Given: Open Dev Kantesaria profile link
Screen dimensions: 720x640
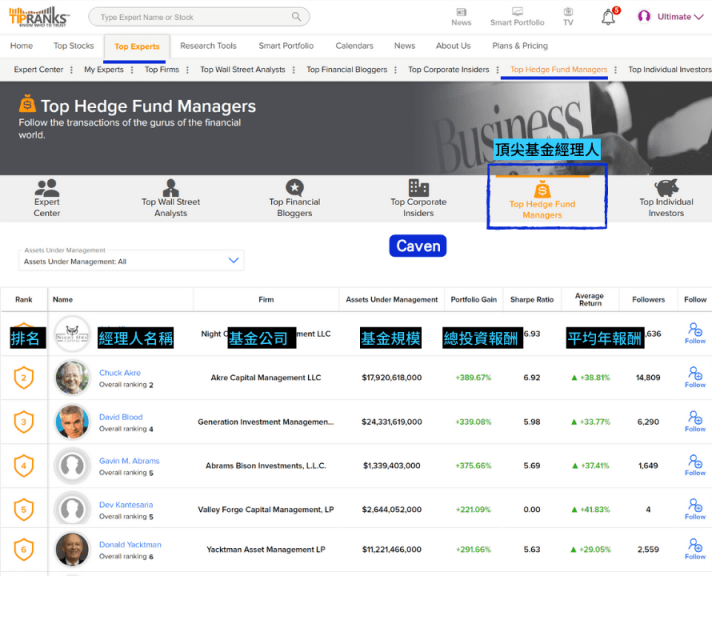Looking at the screenshot, I should pyautogui.click(x=126, y=505).
